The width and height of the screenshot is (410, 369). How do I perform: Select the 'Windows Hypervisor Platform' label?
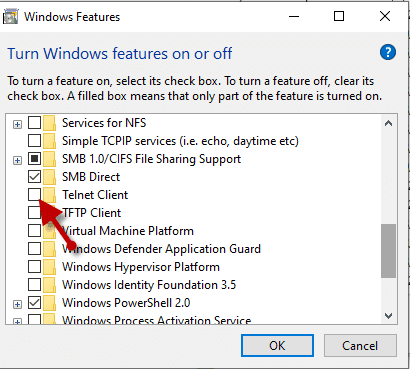coord(141,267)
